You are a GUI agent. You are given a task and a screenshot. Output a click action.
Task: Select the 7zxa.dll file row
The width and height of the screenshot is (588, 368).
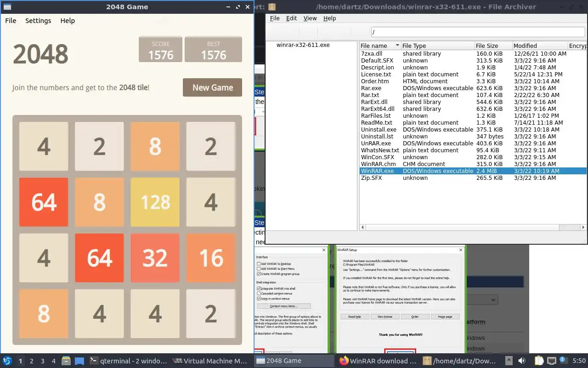coord(473,53)
